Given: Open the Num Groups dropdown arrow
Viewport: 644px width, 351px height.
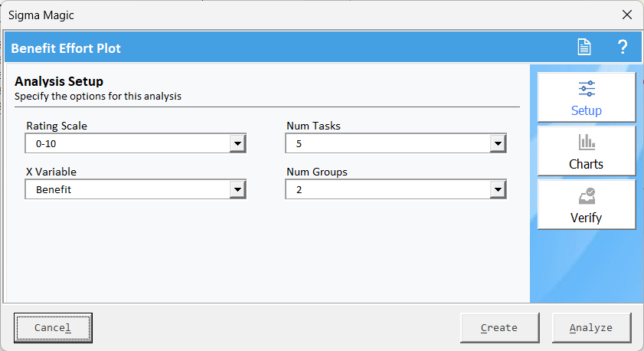Looking at the screenshot, I should coord(498,190).
